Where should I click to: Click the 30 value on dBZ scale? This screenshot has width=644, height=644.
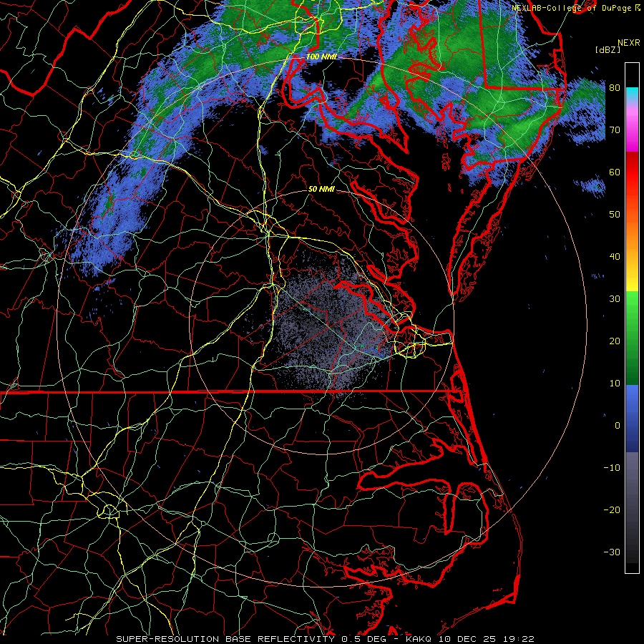pos(615,299)
